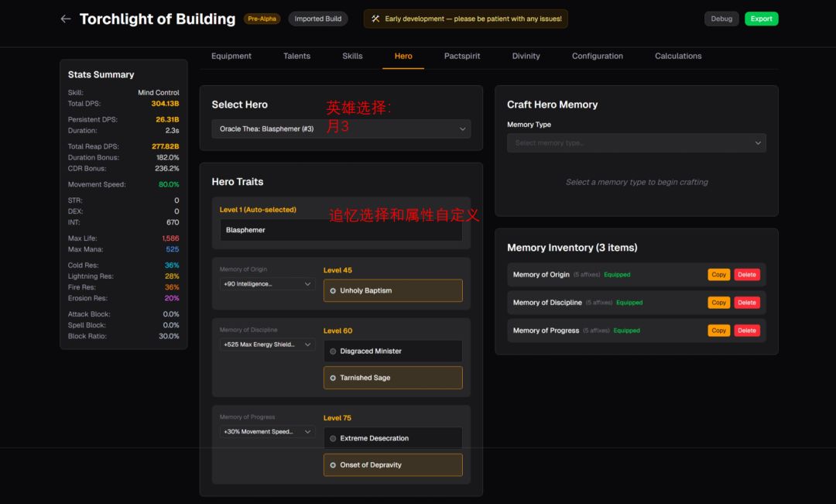Image resolution: width=836 pixels, height=504 pixels.
Task: Expand the Memory of Progress affix dropdown
Action: 266,431
